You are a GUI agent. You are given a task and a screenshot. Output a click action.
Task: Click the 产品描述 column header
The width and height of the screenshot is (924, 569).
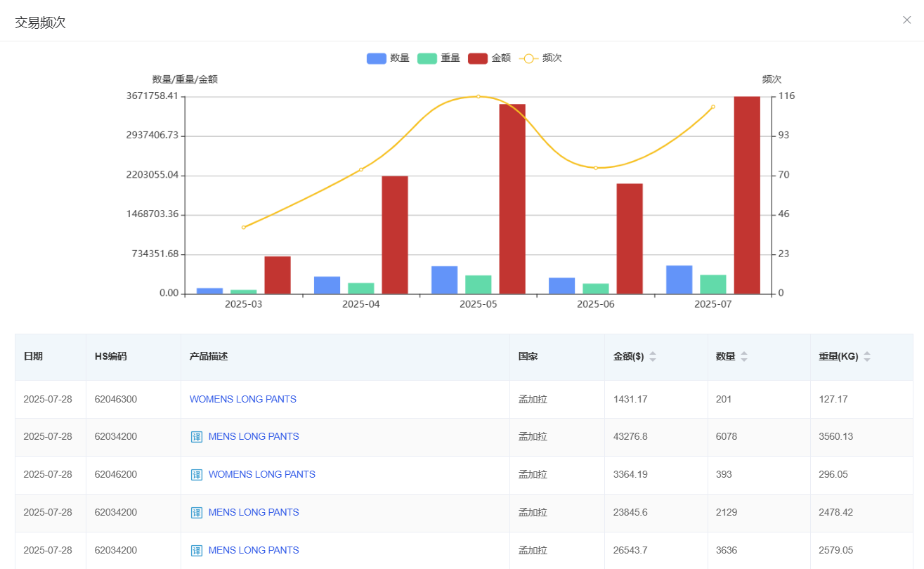click(209, 357)
